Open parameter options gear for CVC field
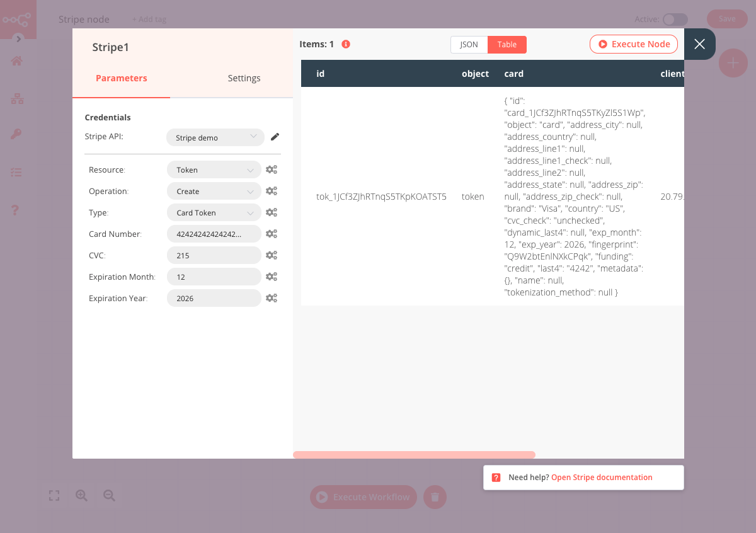This screenshot has height=533, width=756. click(x=272, y=255)
